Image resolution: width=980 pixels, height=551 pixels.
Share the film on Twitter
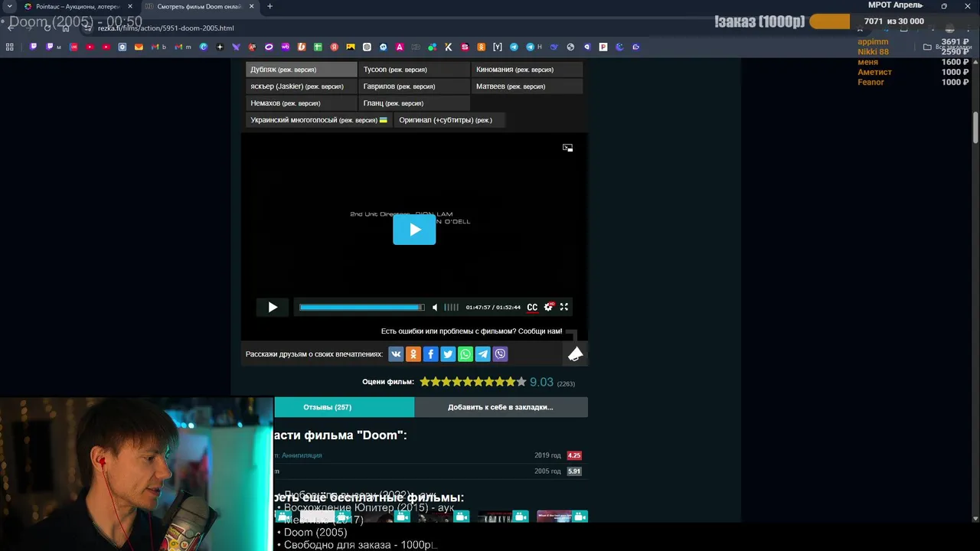pyautogui.click(x=448, y=354)
